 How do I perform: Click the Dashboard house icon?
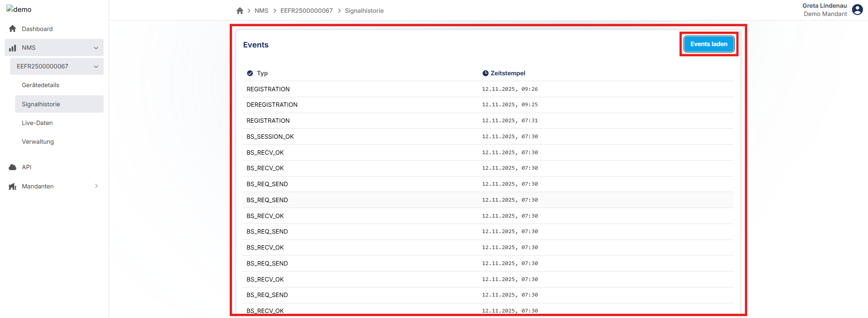pyautogui.click(x=13, y=29)
